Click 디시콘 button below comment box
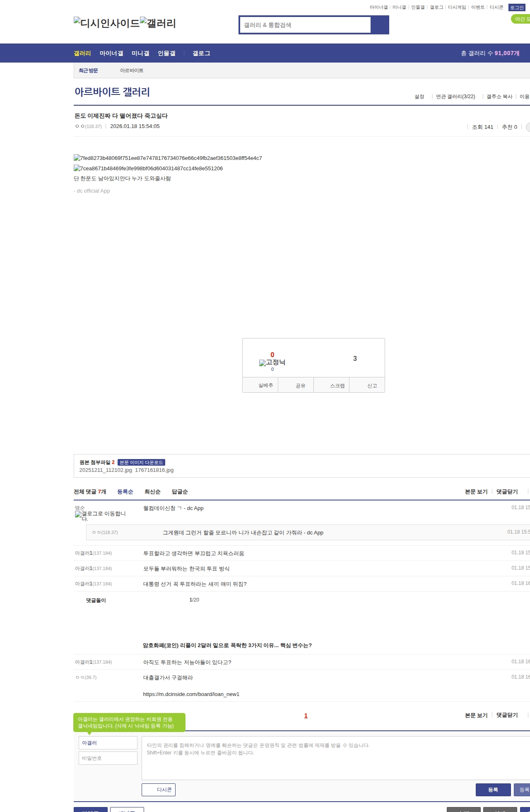530x812 pixels. [x=159, y=790]
